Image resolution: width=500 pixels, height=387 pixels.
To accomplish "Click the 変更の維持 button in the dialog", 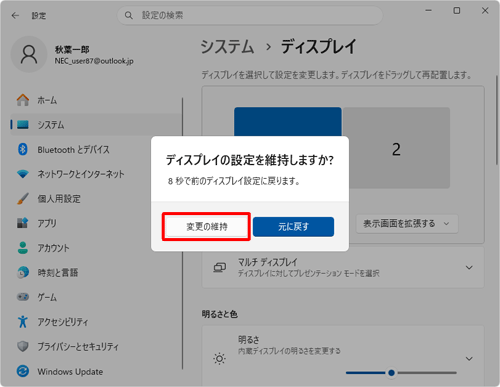I will [x=207, y=227].
